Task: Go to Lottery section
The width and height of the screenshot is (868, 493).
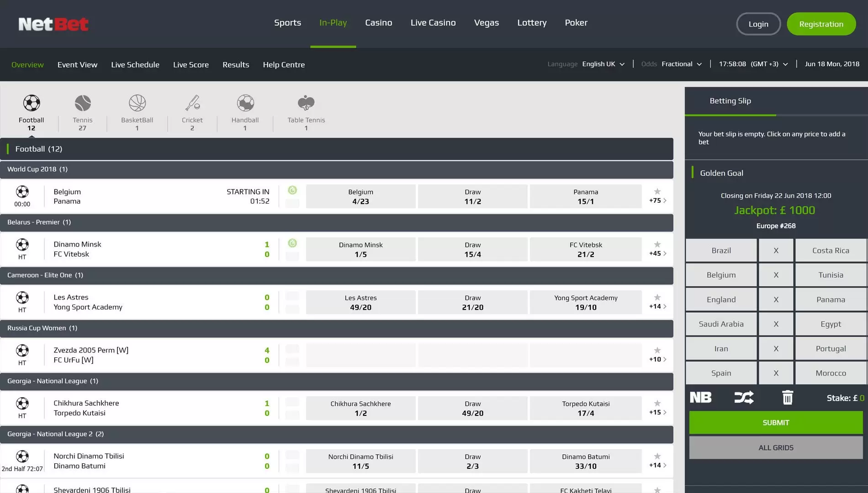Action: coord(532,22)
